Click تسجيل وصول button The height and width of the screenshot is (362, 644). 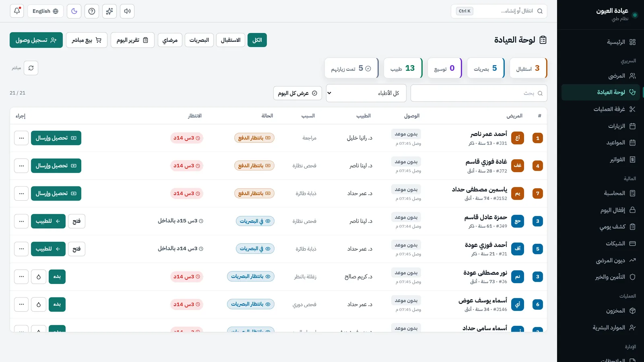(x=36, y=40)
